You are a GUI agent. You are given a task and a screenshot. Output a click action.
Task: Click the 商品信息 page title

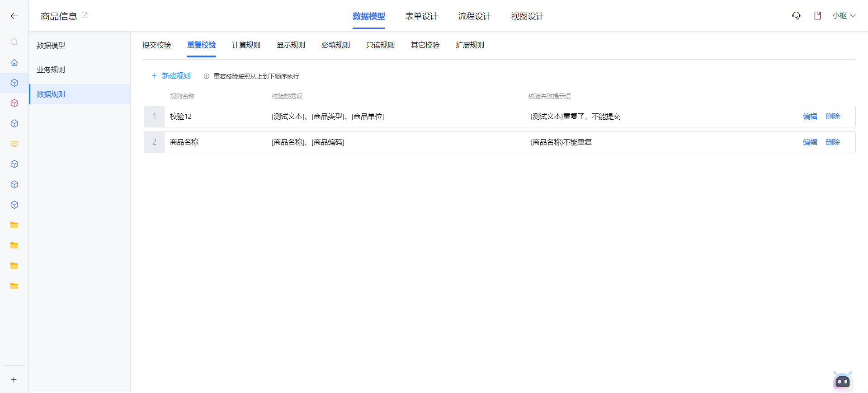pyautogui.click(x=59, y=16)
